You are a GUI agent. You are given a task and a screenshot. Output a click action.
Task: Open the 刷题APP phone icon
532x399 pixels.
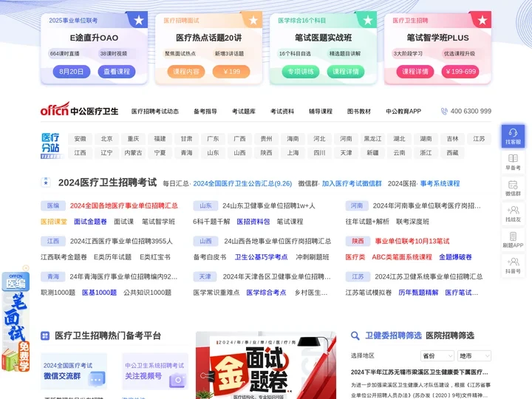[513, 236]
